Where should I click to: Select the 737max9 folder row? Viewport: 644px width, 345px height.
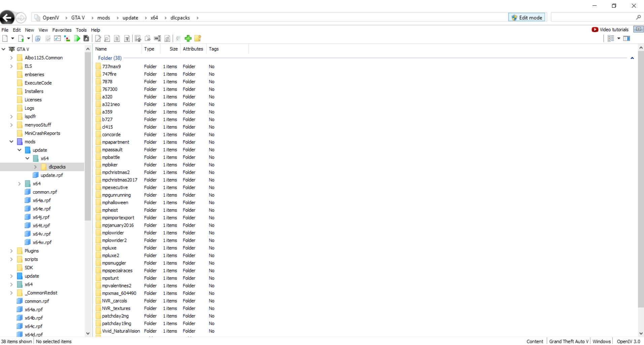click(x=111, y=67)
